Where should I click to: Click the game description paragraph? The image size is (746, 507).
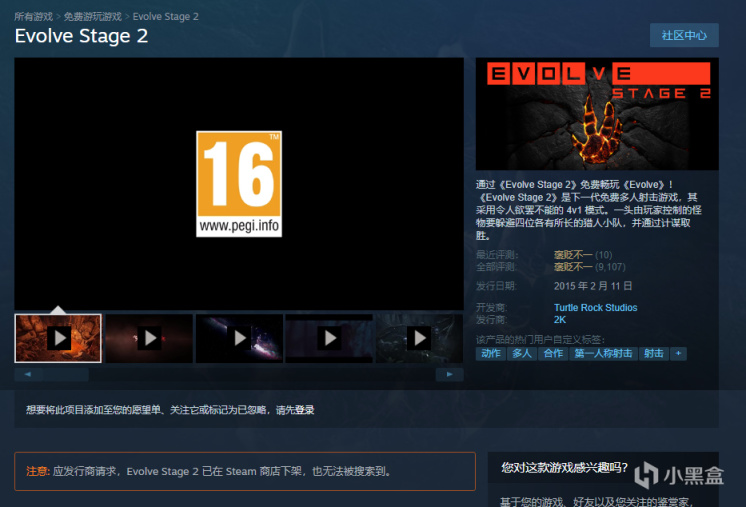(589, 210)
